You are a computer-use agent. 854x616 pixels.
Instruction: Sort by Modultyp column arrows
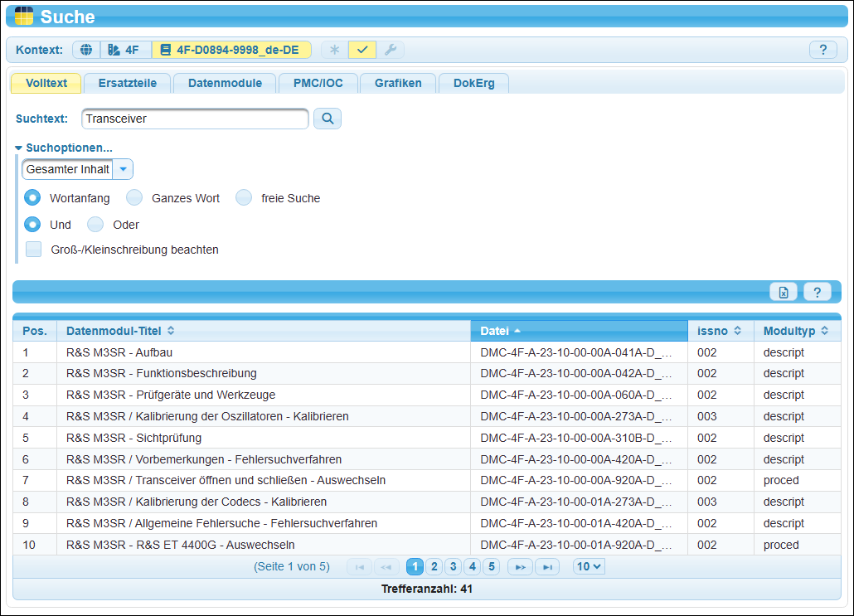pos(825,331)
